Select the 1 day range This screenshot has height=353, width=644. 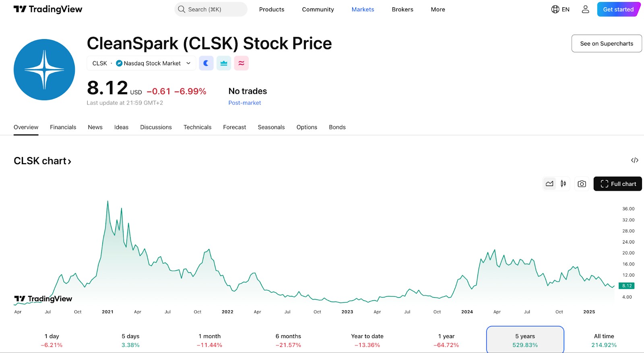coord(52,341)
